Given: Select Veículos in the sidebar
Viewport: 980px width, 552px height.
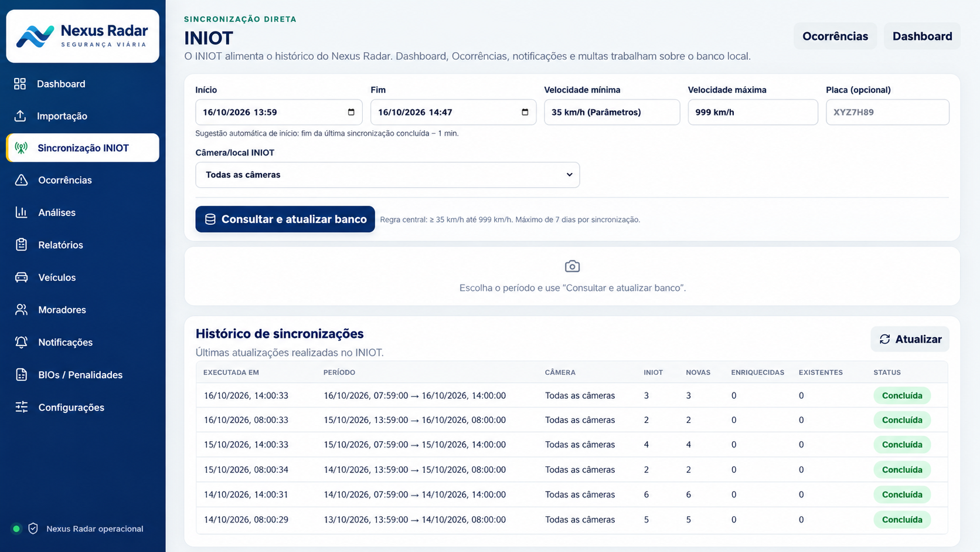Looking at the screenshot, I should pyautogui.click(x=82, y=277).
